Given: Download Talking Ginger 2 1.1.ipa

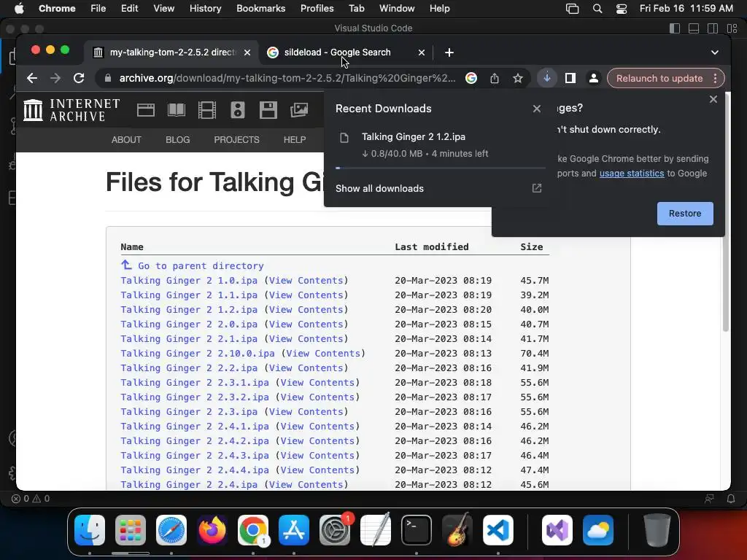Looking at the screenshot, I should pos(189,295).
